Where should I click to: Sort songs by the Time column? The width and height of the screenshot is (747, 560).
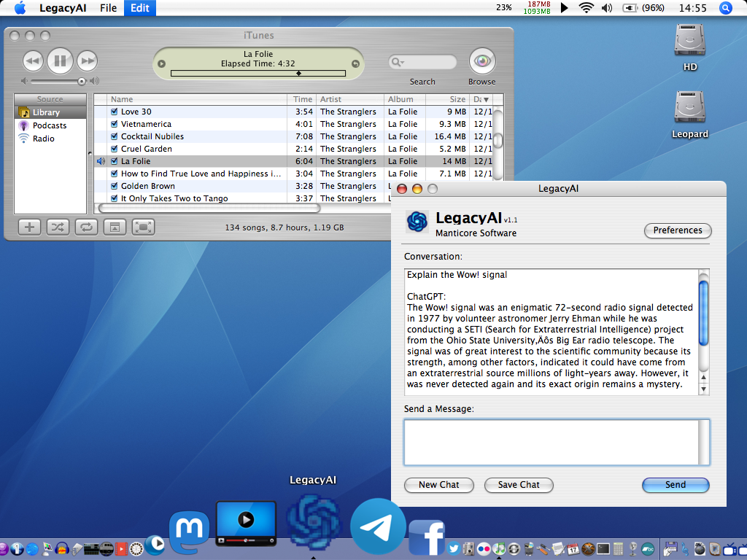302,99
